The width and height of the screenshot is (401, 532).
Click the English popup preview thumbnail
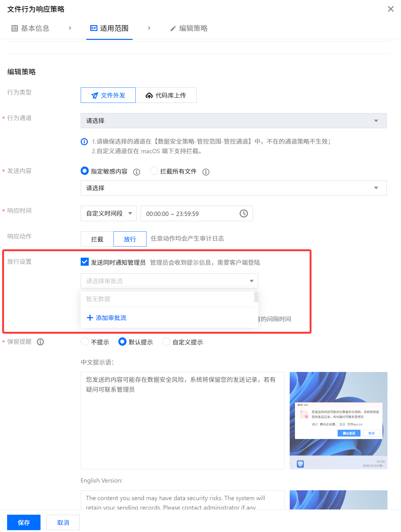coord(339,500)
